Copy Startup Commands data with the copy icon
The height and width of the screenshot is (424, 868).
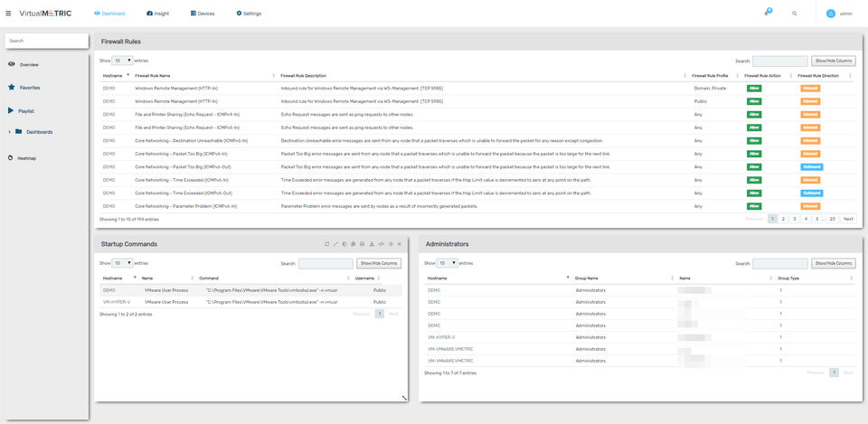354,243
